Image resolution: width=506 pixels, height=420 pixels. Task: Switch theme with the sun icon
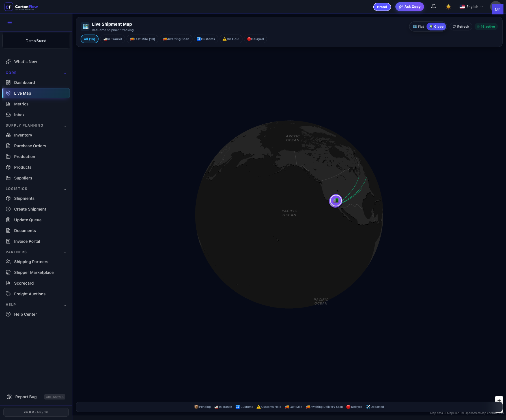448,7
